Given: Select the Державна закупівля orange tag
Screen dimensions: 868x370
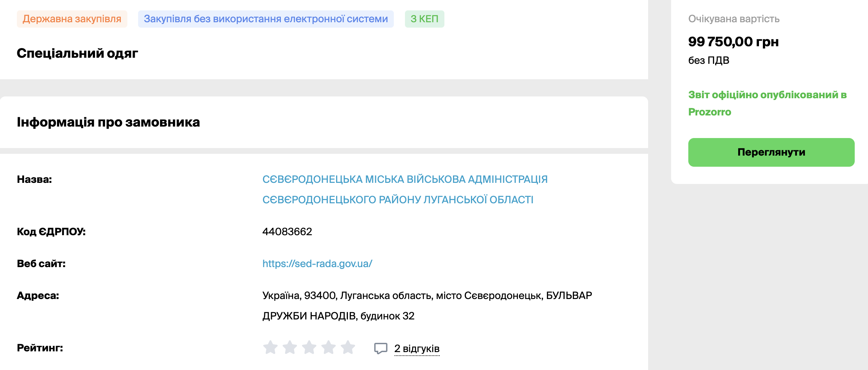Looking at the screenshot, I should click(x=72, y=19).
